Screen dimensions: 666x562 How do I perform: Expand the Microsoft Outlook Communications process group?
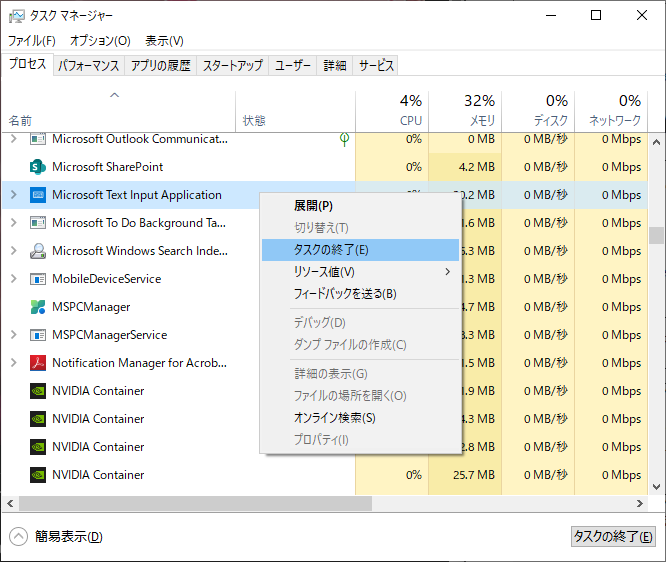[x=14, y=139]
